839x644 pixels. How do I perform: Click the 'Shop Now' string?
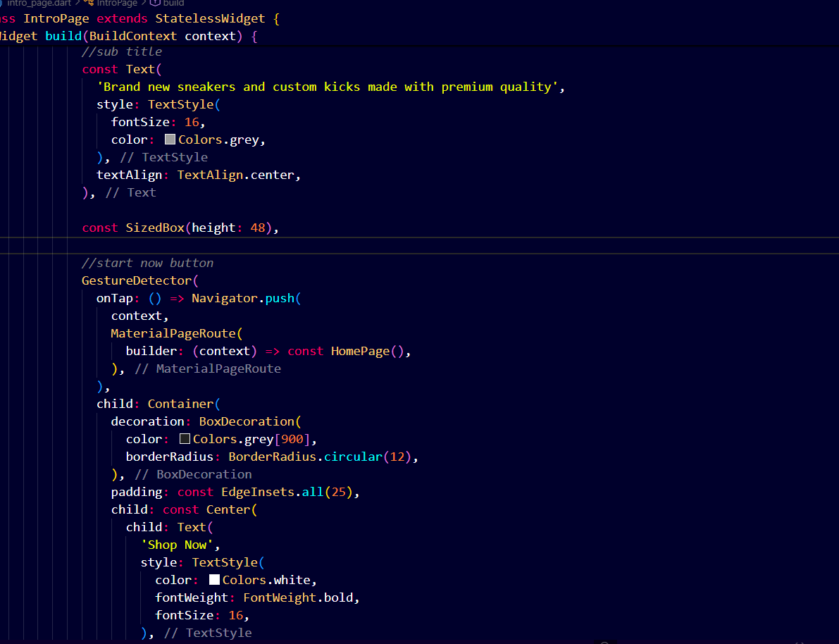(177, 545)
